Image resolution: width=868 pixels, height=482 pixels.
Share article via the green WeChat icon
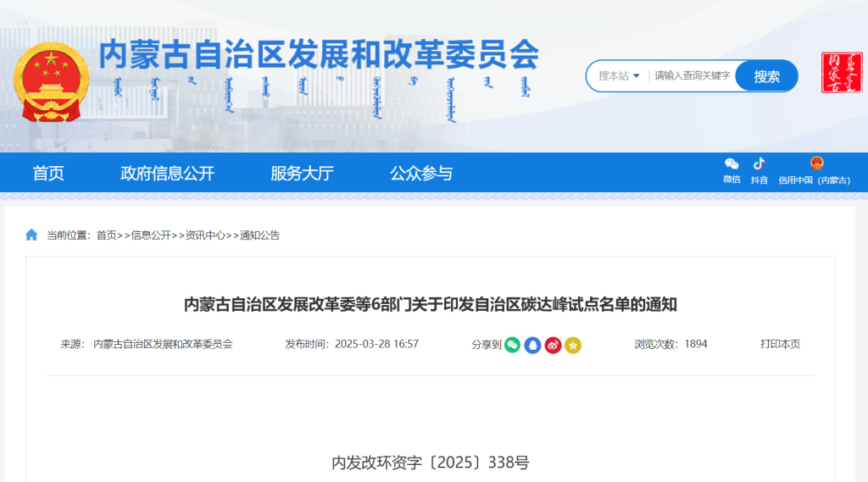(x=512, y=345)
